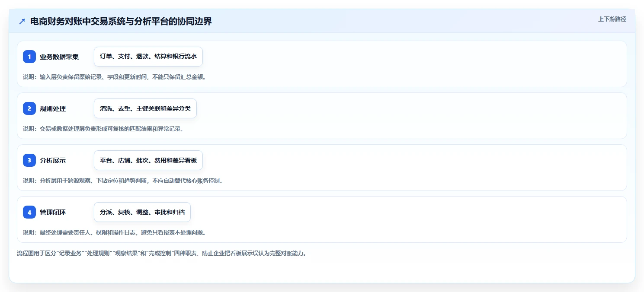Click the note starting 说明：输入层负责保留原始记录
The image size is (644, 292).
pyautogui.click(x=114, y=77)
